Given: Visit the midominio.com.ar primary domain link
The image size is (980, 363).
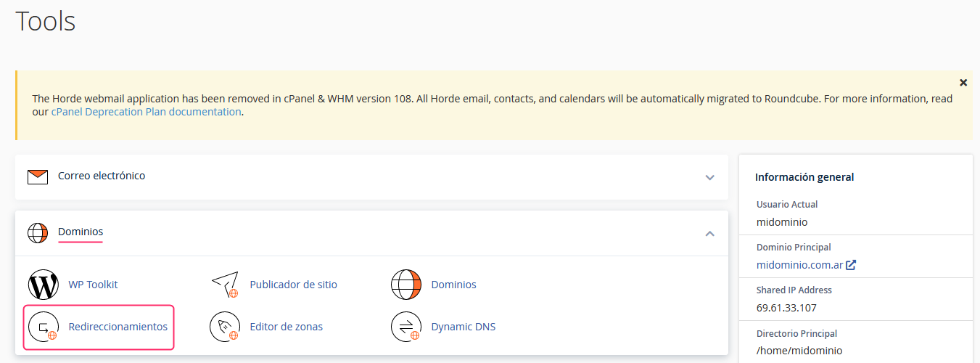Looking at the screenshot, I should point(799,265).
